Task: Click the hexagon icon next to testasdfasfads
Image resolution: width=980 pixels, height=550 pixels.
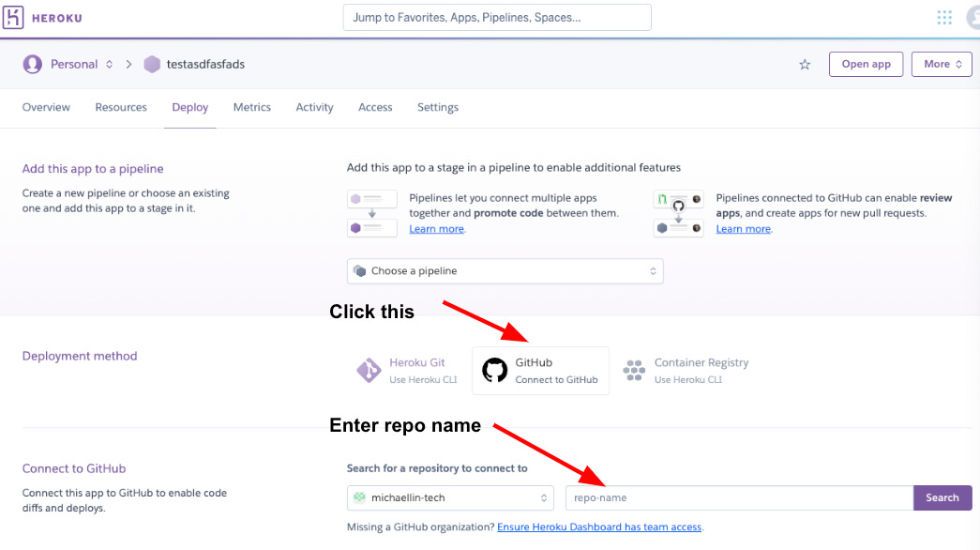Action: [152, 64]
